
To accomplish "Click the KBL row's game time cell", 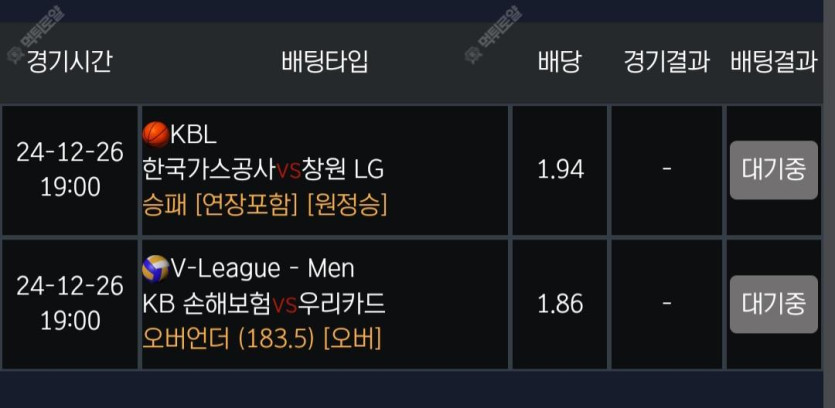I will (70, 169).
